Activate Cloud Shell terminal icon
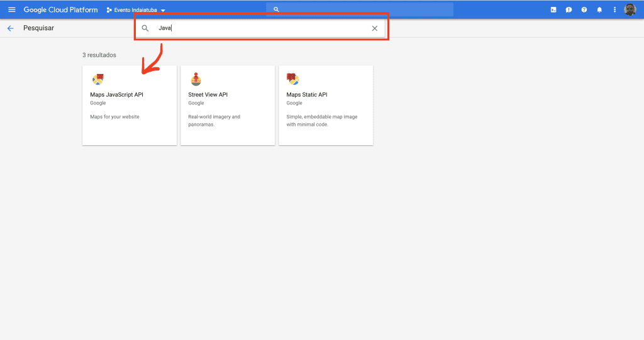 [553, 9]
